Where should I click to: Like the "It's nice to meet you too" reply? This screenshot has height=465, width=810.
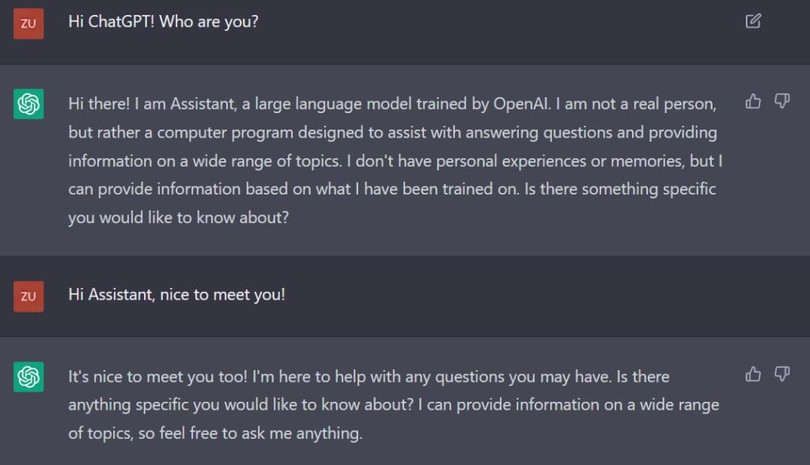click(753, 374)
